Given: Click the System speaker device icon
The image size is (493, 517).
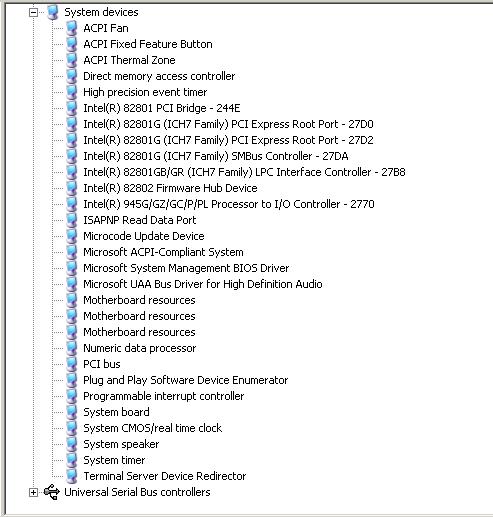Looking at the screenshot, I should pyautogui.click(x=72, y=444).
